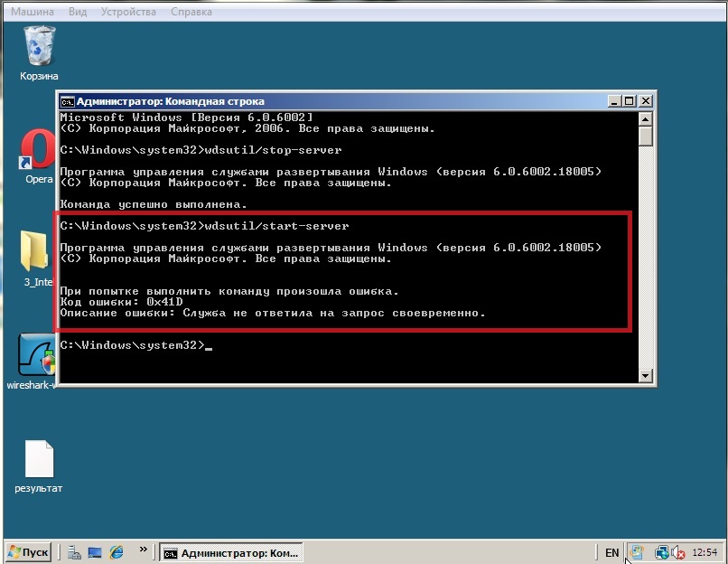The image size is (728, 564).
Task: Select the Opera desktop shortcut
Action: 38,155
